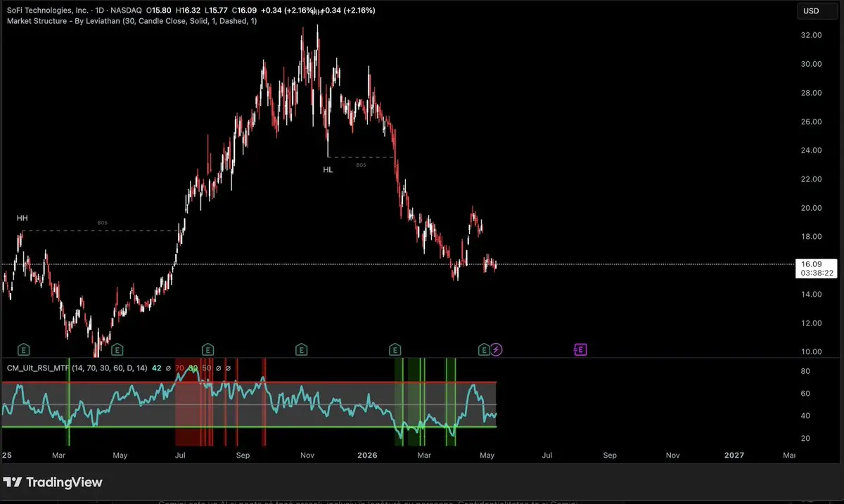Select the CM_Ult_RSI_MTF indicator legend
Screen dimensions: 844x504
pos(77,368)
